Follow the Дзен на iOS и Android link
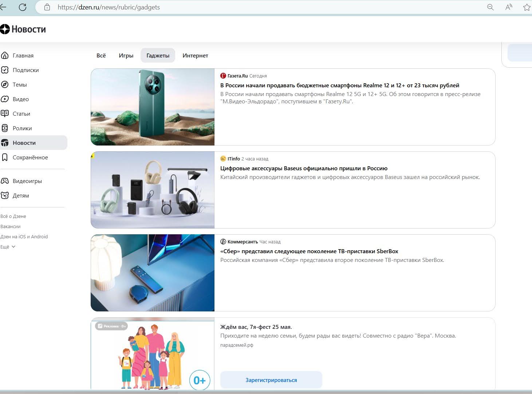 (x=24, y=236)
